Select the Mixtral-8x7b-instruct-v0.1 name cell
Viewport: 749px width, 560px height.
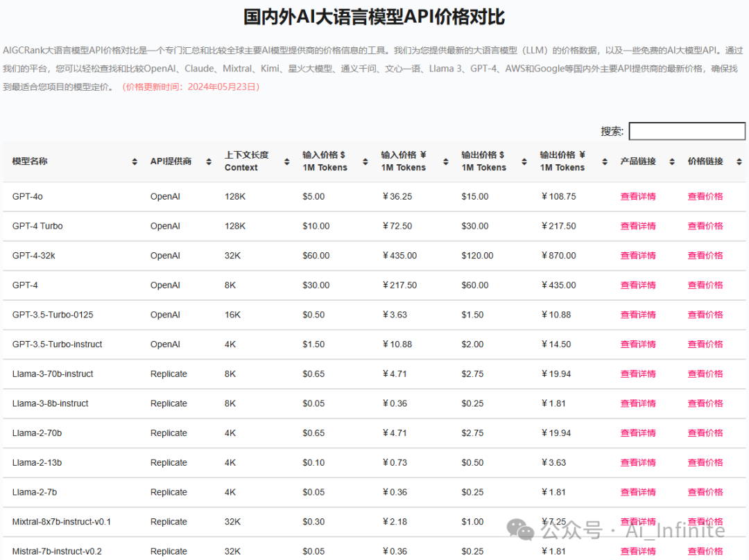61,522
